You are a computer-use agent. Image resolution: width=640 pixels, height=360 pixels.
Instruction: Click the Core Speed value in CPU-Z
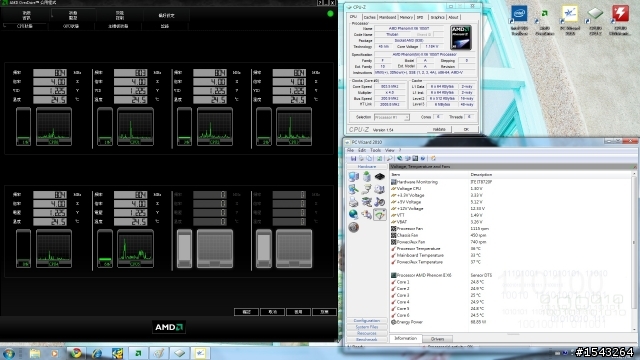tap(390, 87)
